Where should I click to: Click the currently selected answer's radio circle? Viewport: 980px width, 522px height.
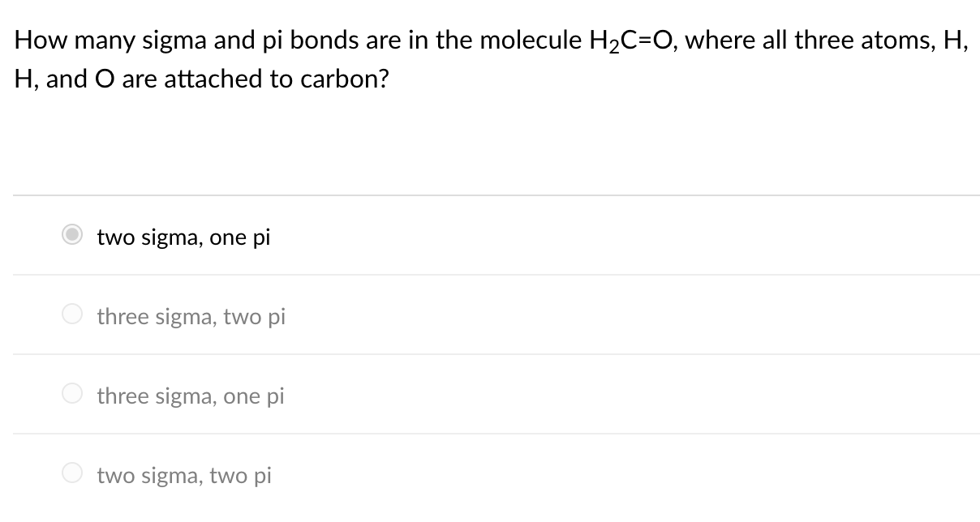click(72, 235)
